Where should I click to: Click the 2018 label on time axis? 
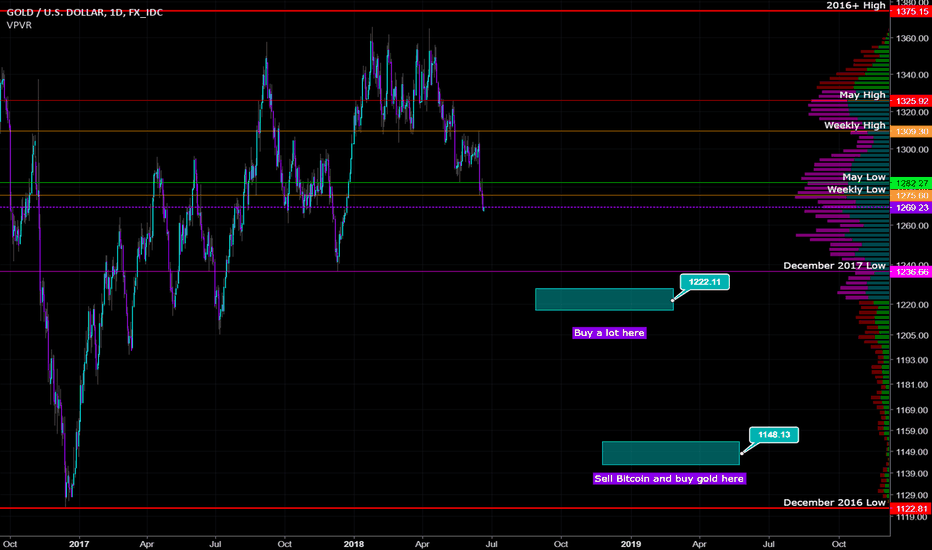354,544
